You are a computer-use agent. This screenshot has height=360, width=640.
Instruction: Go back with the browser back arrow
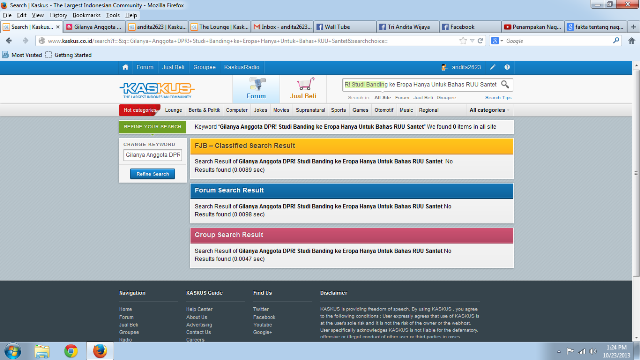[x=9, y=41]
